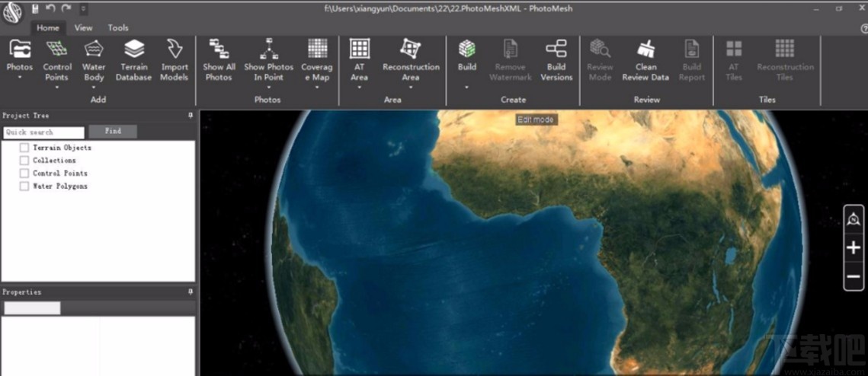This screenshot has width=868, height=376.
Task: Open the Coverage Map dropdown arrow
Action: click(317, 88)
